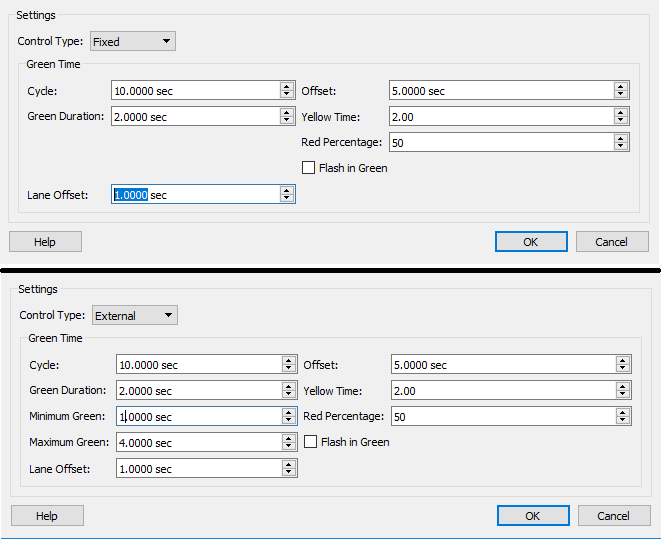Image resolution: width=661 pixels, height=543 pixels.
Task: Click the Maximum Green input field
Action: tap(198, 442)
